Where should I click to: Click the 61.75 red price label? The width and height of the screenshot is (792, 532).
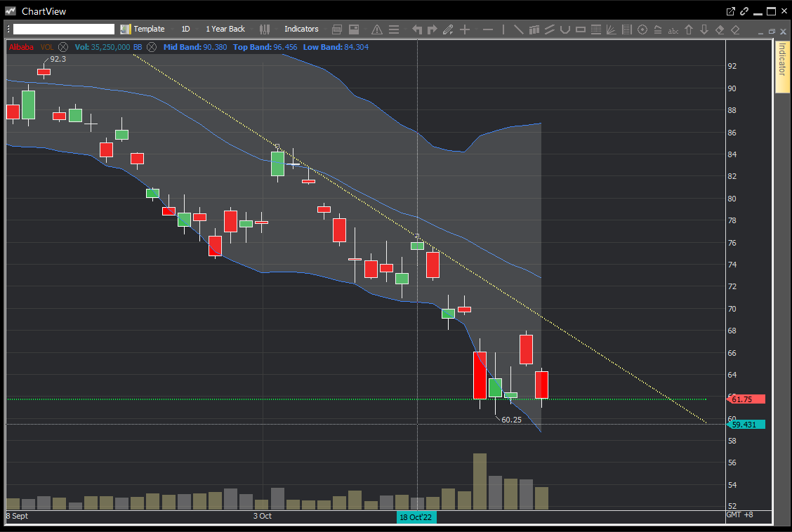(x=746, y=399)
